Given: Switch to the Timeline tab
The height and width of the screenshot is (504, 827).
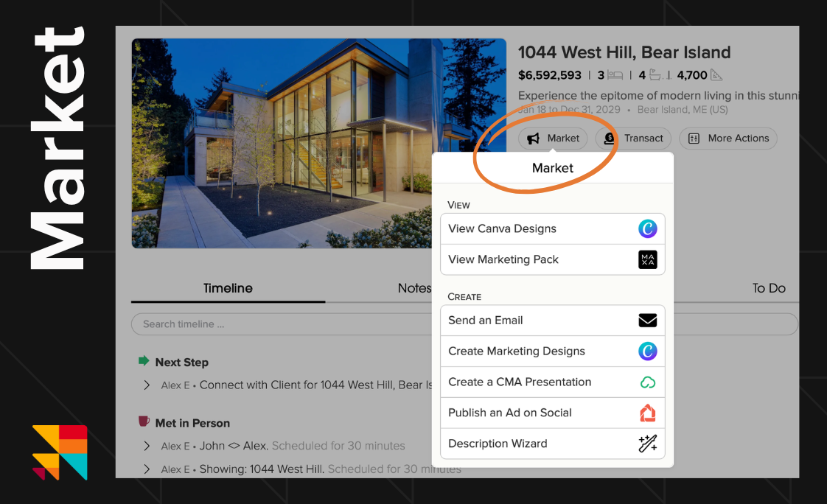Looking at the screenshot, I should click(228, 288).
